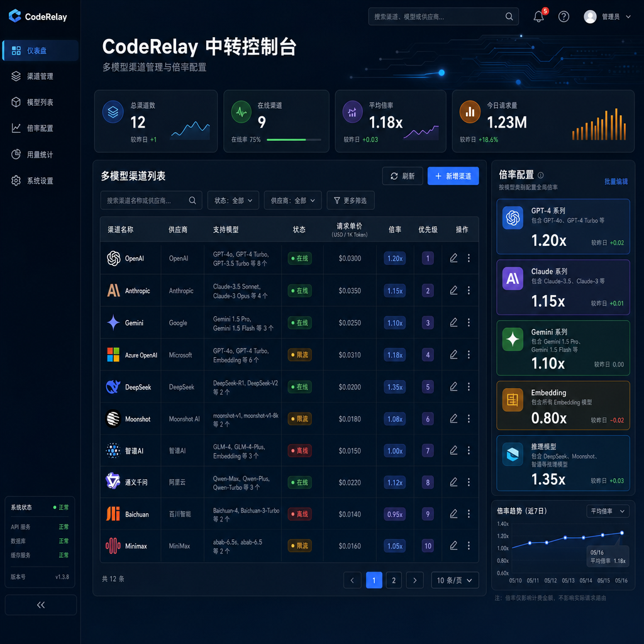Image resolution: width=644 pixels, height=644 pixels.
Task: Open the 供应商: 全部 filter dropdown
Action: point(292,201)
